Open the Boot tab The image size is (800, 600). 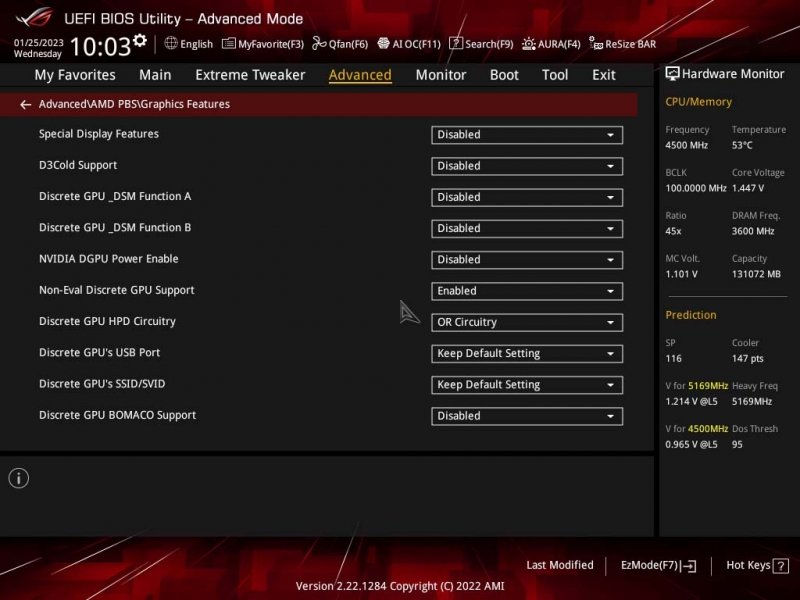tap(504, 75)
